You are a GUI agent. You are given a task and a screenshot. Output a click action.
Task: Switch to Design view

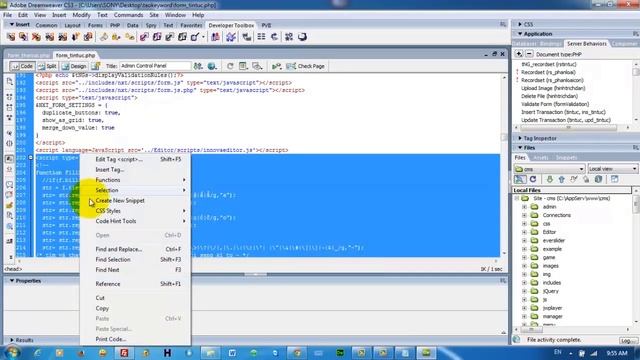[74, 66]
